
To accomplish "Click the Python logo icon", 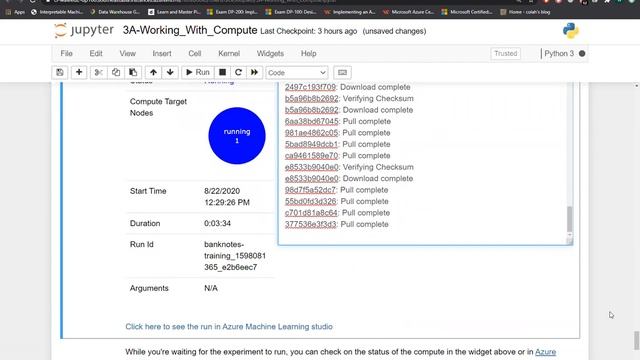I will pos(571,31).
